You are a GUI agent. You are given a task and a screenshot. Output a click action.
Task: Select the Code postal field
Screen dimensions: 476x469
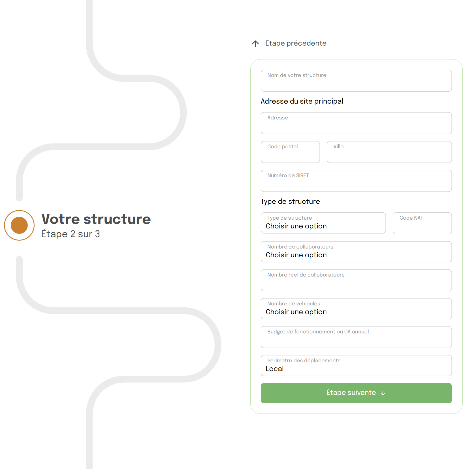[290, 152]
